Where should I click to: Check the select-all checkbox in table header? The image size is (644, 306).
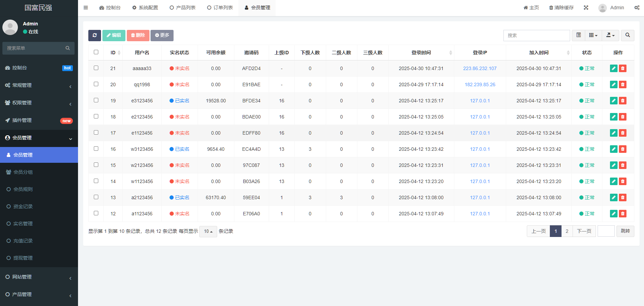coord(96,52)
